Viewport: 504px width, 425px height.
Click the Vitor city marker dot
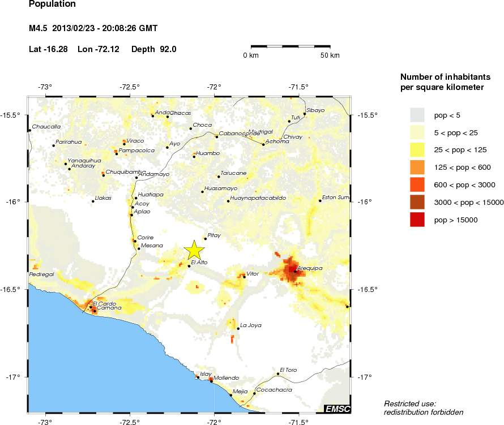click(244, 277)
